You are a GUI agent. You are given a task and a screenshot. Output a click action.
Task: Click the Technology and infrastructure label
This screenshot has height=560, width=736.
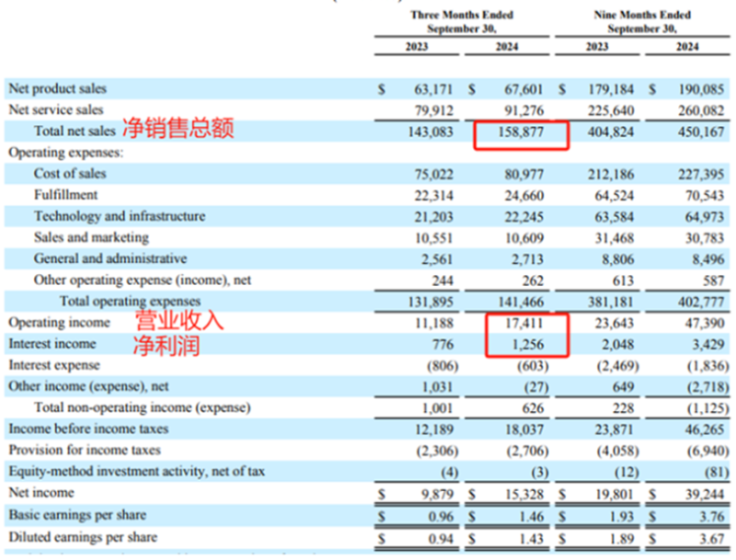pyautogui.click(x=120, y=216)
